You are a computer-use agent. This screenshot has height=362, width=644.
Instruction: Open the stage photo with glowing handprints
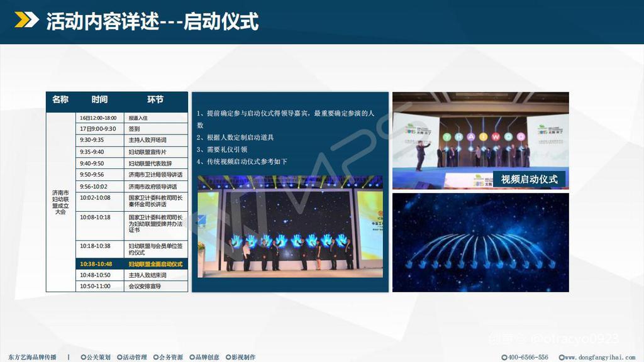point(290,226)
